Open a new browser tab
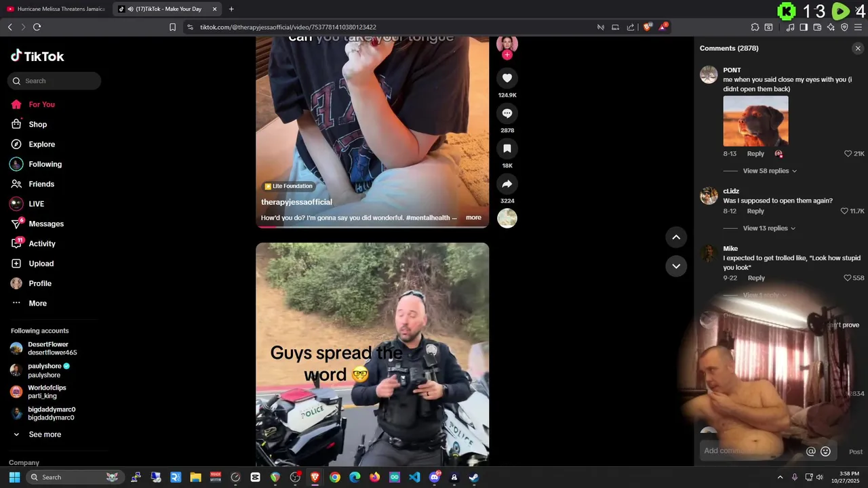Viewport: 868px width, 488px height. 231,9
